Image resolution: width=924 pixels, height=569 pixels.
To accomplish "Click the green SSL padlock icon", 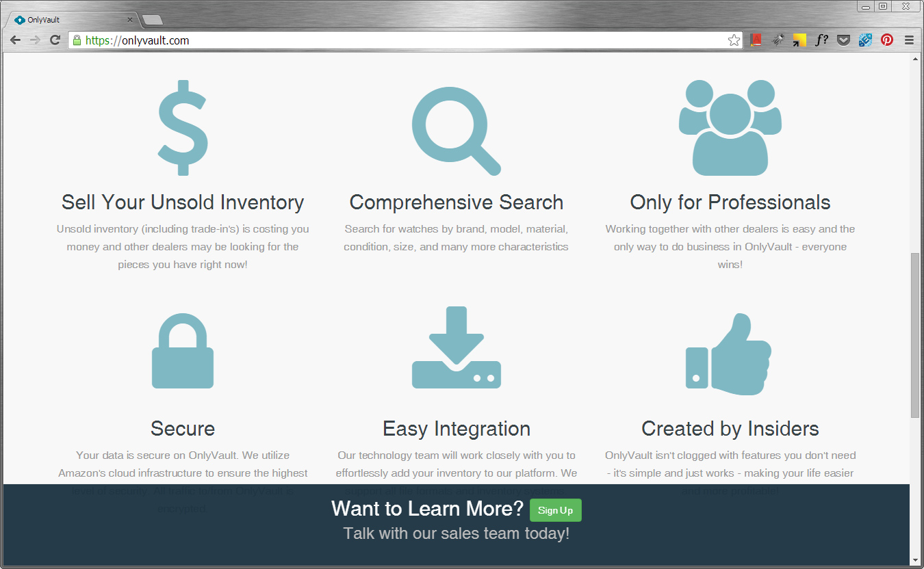I will pos(77,40).
